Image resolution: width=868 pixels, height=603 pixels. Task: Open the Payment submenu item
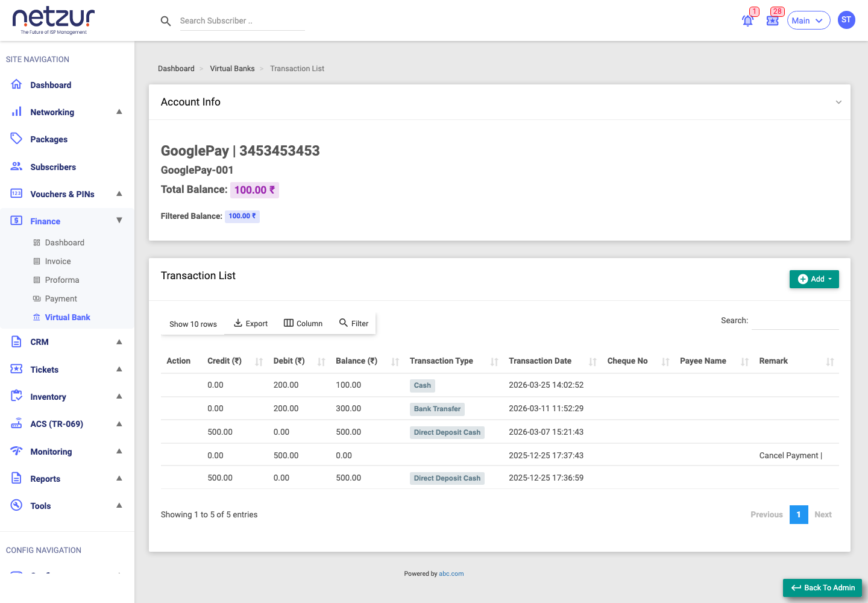(61, 298)
